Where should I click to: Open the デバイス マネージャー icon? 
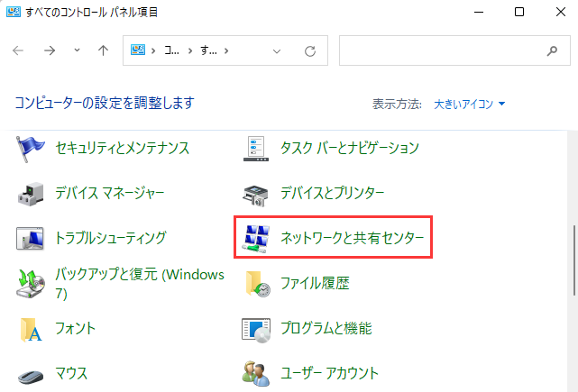31,194
